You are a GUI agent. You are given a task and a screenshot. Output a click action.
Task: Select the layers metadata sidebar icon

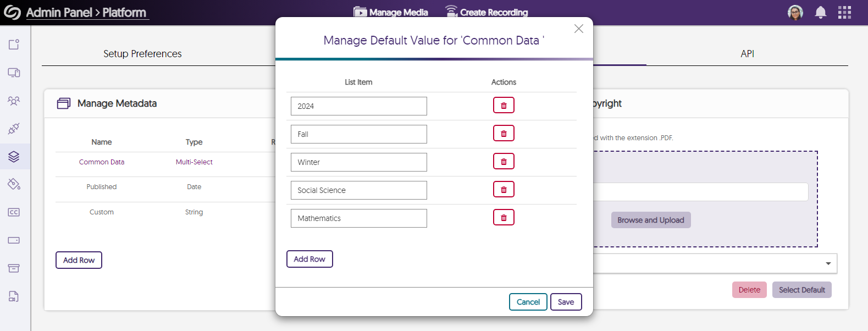[x=15, y=156]
